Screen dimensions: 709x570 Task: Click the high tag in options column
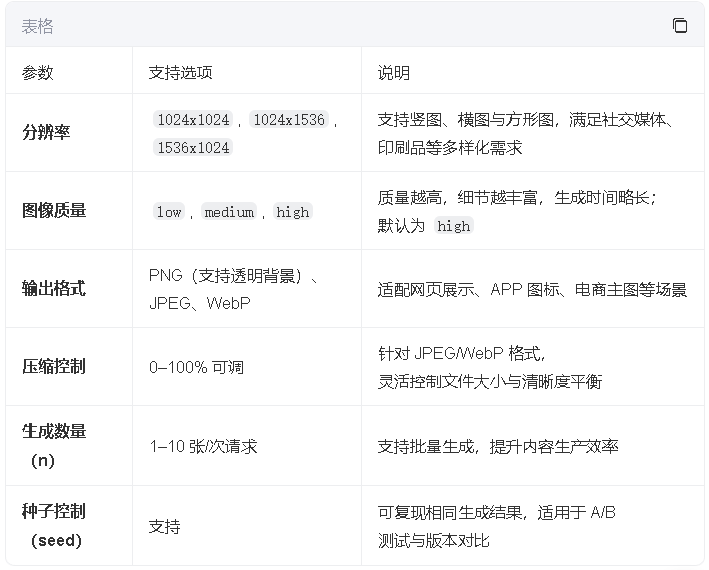click(293, 212)
